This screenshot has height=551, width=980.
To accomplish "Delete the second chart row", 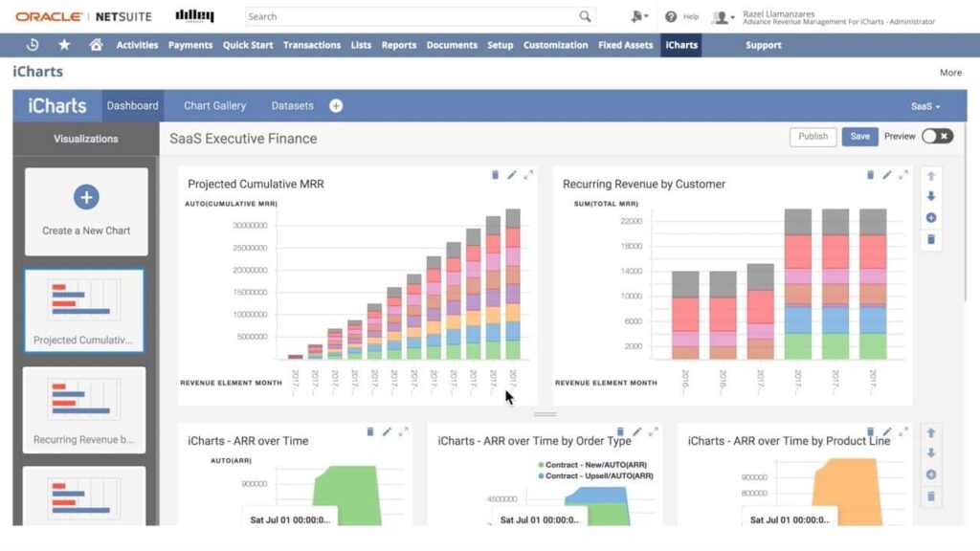I will 931,496.
